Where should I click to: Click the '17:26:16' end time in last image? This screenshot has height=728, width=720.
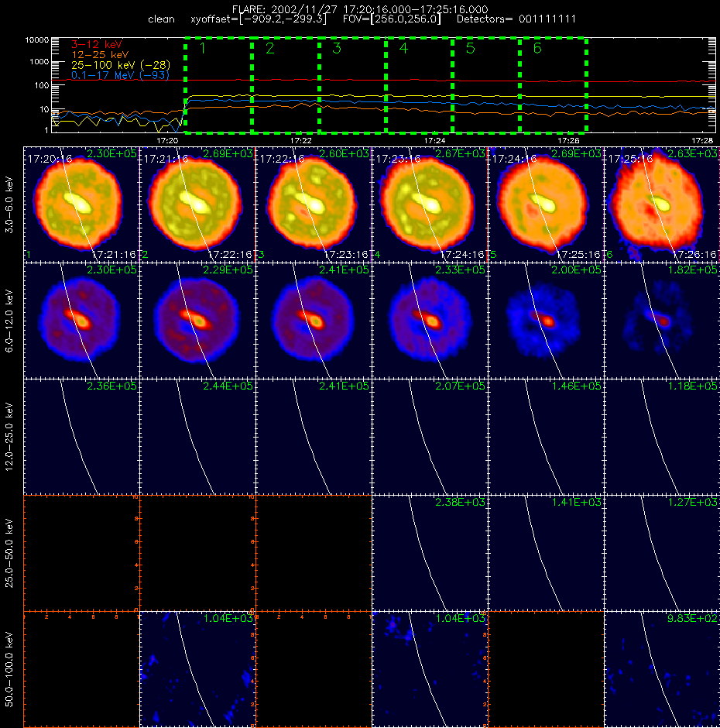click(x=694, y=255)
